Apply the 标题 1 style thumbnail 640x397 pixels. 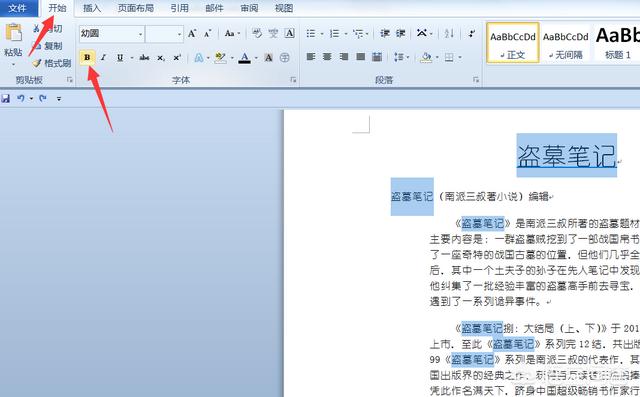click(x=617, y=42)
